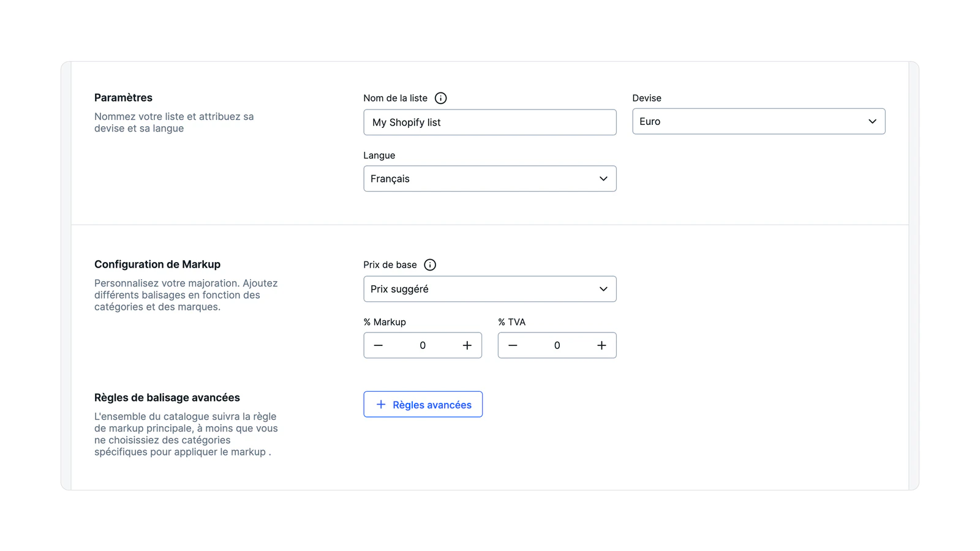
Task: Click the Configuration de Markup heading
Action: [157, 264]
